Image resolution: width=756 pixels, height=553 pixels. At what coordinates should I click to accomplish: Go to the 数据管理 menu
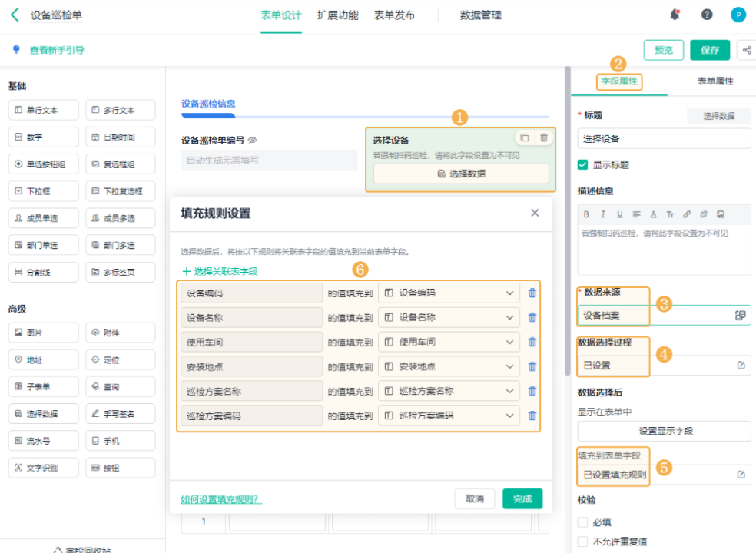pyautogui.click(x=480, y=15)
